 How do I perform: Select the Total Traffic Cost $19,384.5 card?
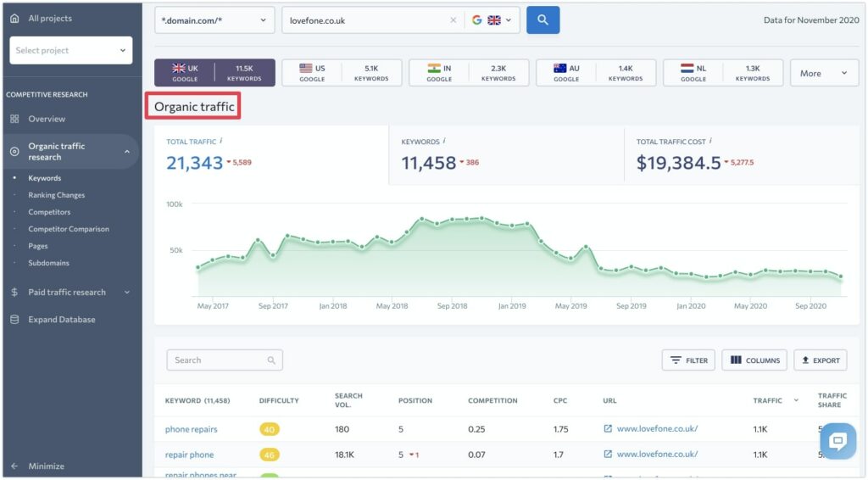click(x=742, y=154)
